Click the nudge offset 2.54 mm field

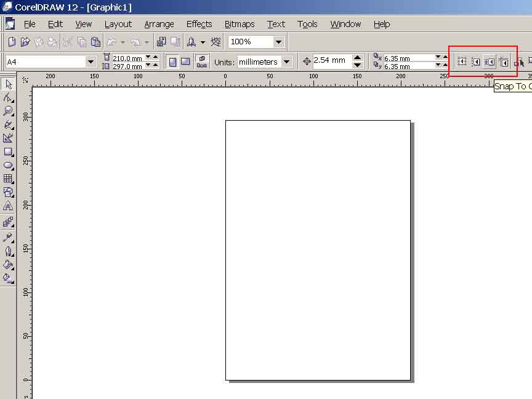pyautogui.click(x=332, y=61)
